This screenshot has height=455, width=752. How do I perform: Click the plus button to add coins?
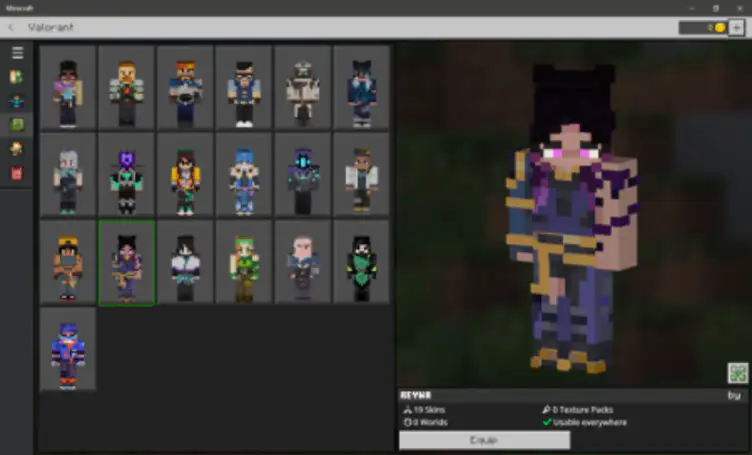(x=736, y=28)
